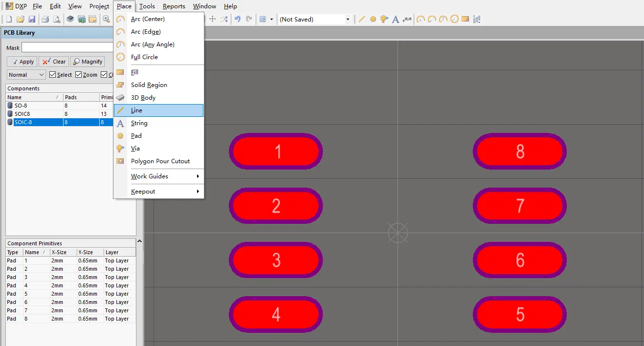Open the Normal mode dropdown

[26, 75]
